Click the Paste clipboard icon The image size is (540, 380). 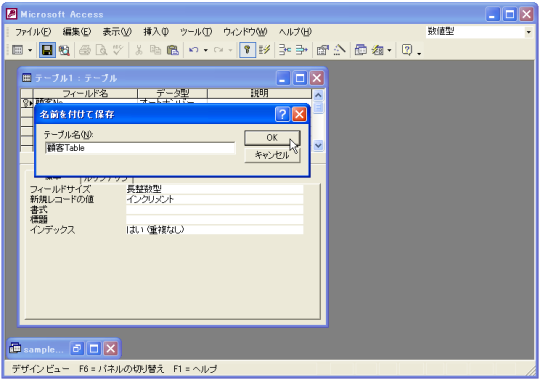(173, 50)
